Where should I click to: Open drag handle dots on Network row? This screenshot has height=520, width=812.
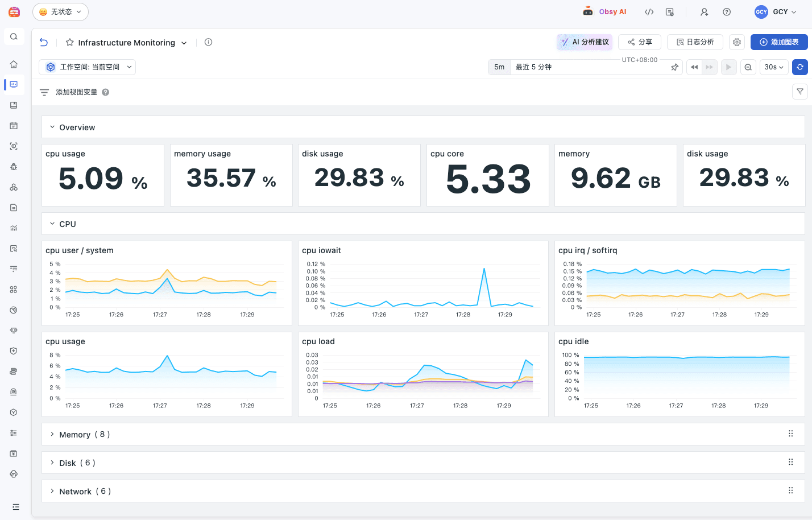click(x=790, y=491)
